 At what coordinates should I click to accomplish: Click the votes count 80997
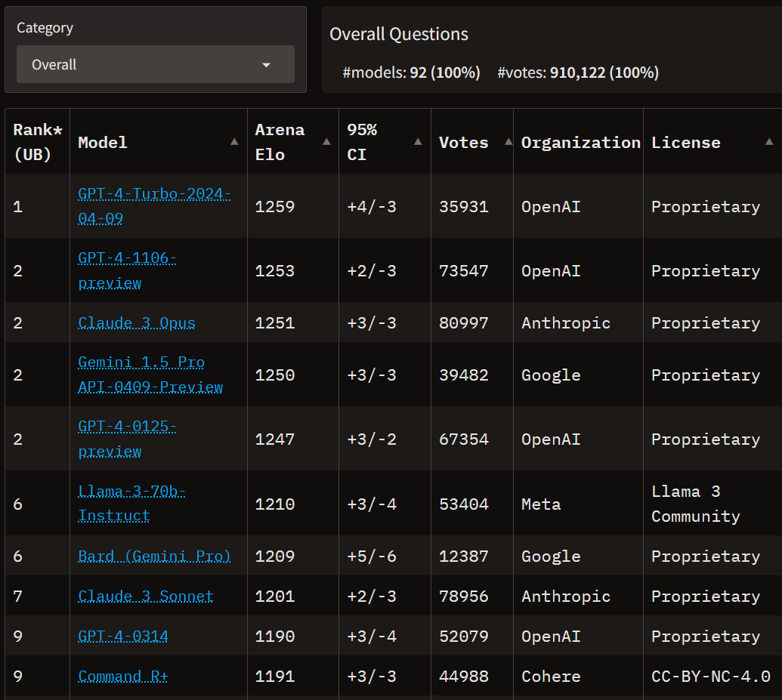[x=464, y=322]
